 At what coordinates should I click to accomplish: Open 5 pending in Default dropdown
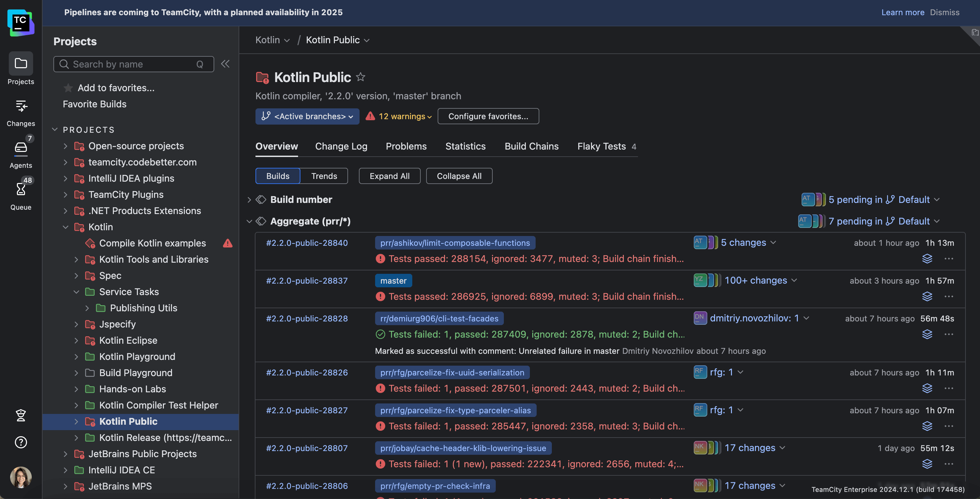pos(884,200)
